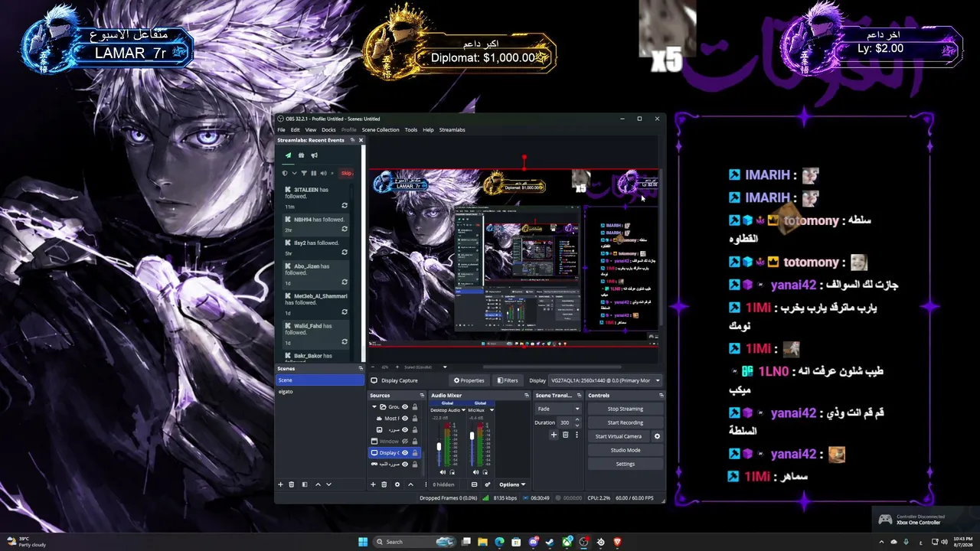
Task: Click the shield icon in Recent Events
Action: tap(286, 173)
